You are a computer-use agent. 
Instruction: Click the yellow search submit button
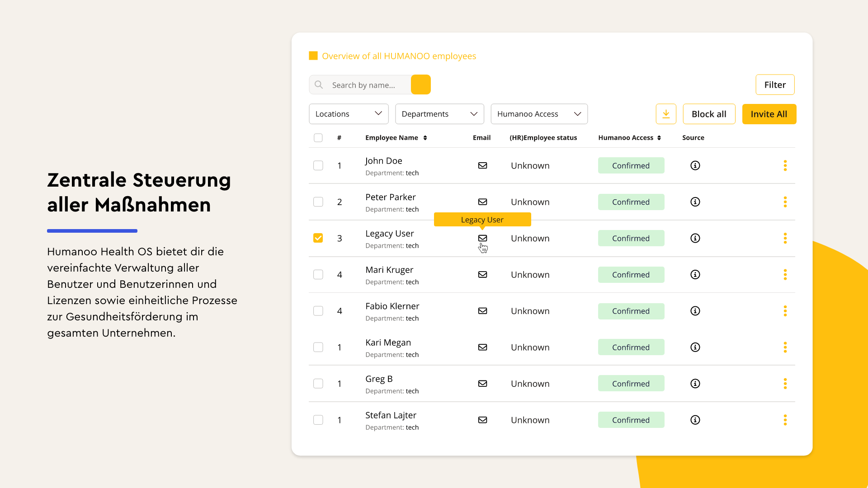[420, 84]
